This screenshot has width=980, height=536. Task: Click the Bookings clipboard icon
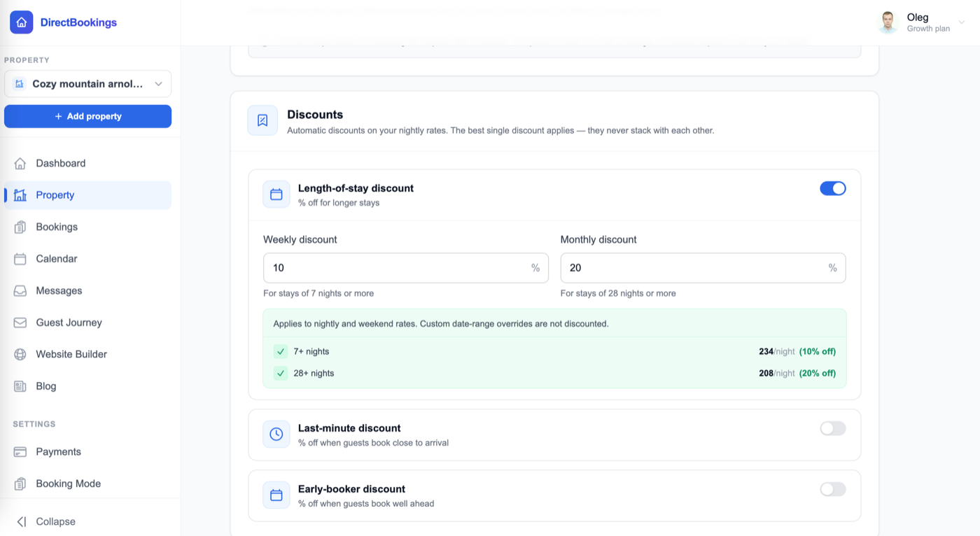(x=20, y=227)
